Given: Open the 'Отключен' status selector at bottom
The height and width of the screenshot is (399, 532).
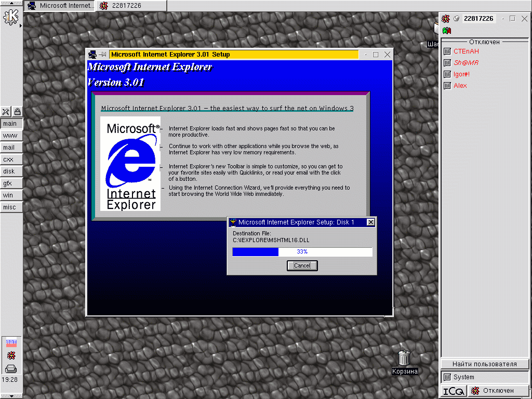Looking at the screenshot, I should (498, 391).
